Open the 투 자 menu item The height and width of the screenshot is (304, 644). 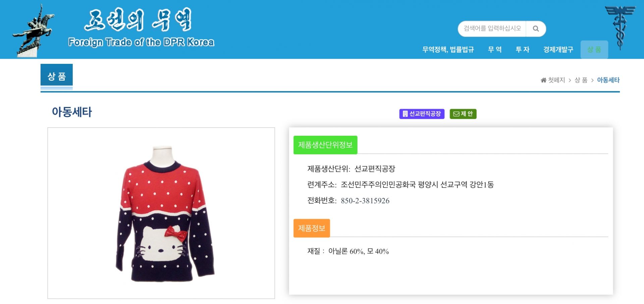pos(522,50)
